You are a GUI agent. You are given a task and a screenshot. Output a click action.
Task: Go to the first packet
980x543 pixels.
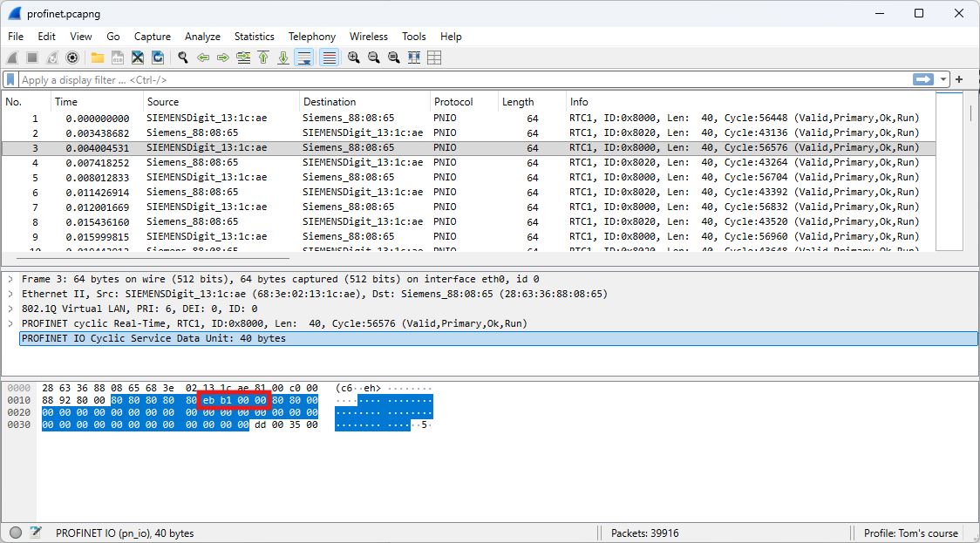263,58
